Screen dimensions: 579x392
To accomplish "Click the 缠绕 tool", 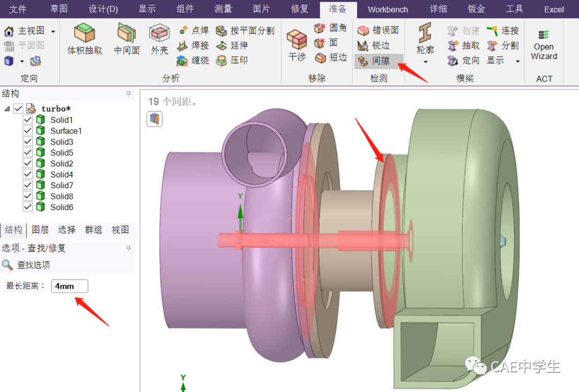I will click(x=193, y=60).
